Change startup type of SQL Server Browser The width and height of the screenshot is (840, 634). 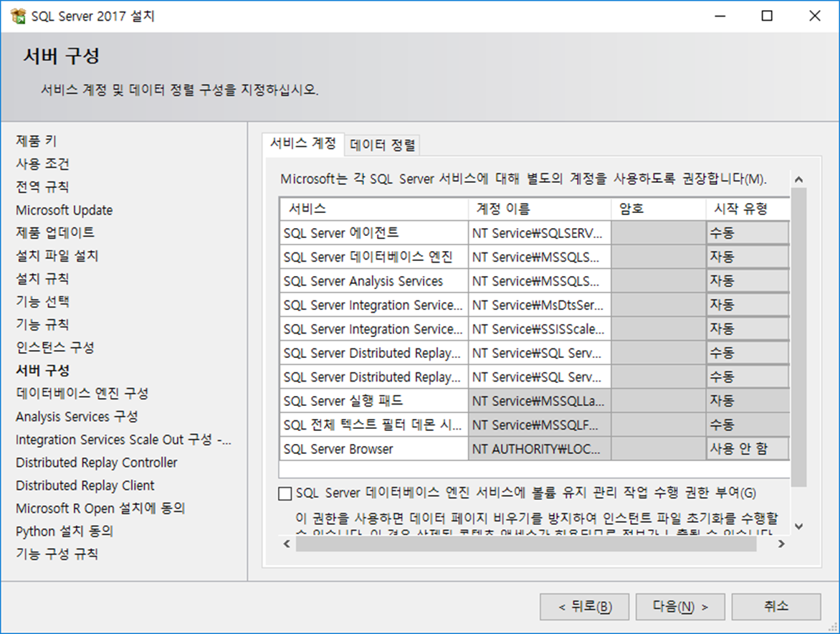pyautogui.click(x=748, y=449)
